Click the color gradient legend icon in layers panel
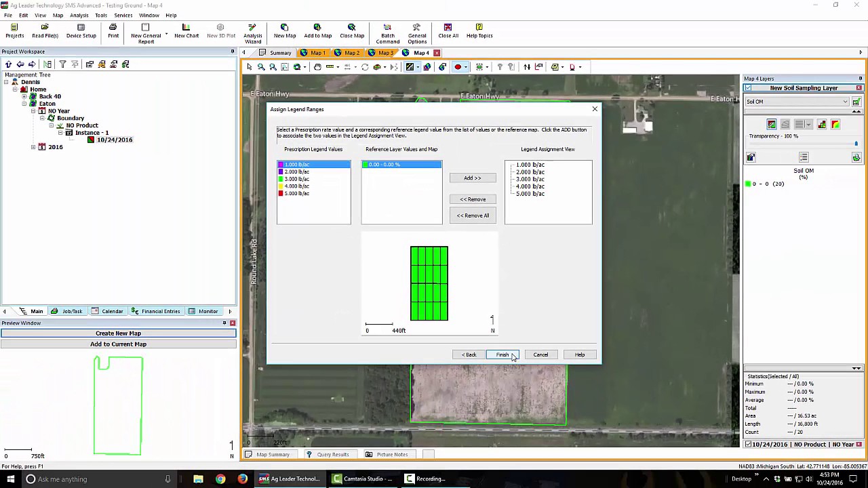This screenshot has height=488, width=868. tap(835, 124)
